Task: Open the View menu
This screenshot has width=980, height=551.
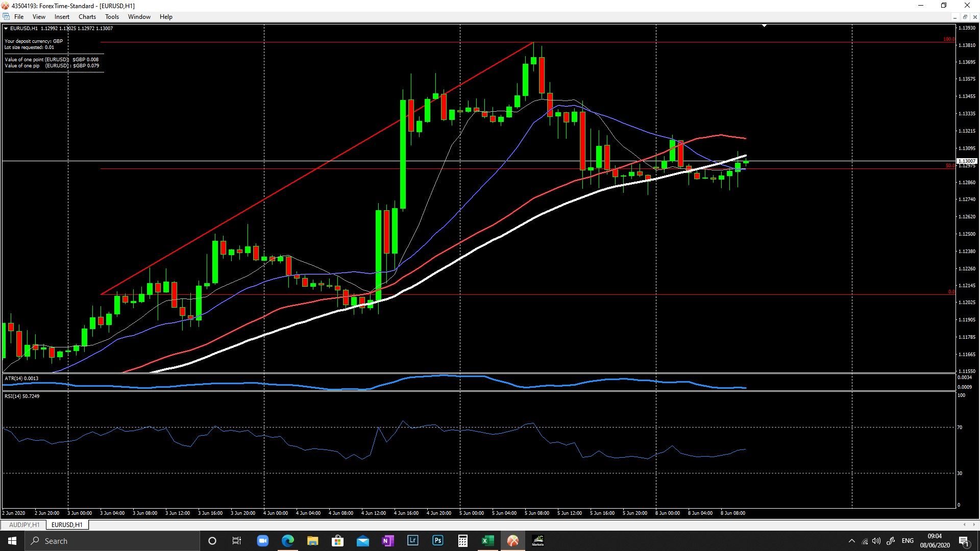Action: tap(39, 16)
